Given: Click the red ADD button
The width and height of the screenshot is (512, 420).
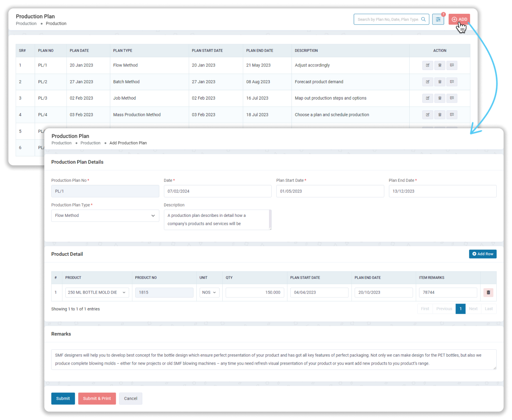Looking at the screenshot, I should 459,19.
